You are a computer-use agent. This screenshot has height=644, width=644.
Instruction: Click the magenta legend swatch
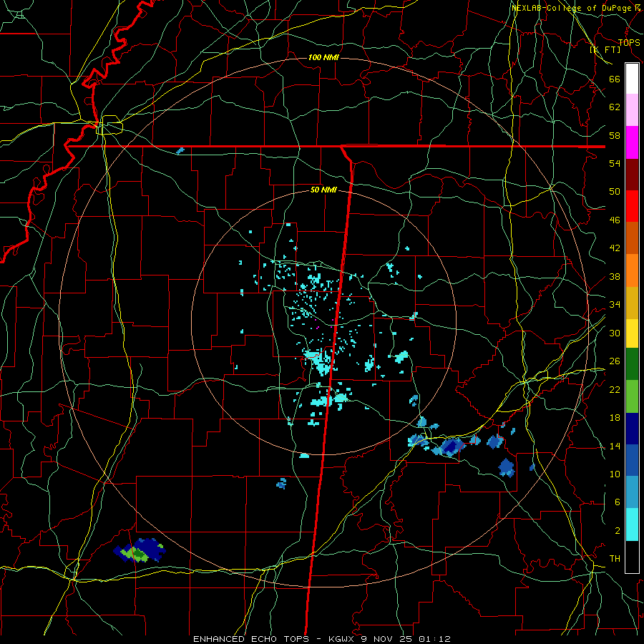tap(632, 142)
